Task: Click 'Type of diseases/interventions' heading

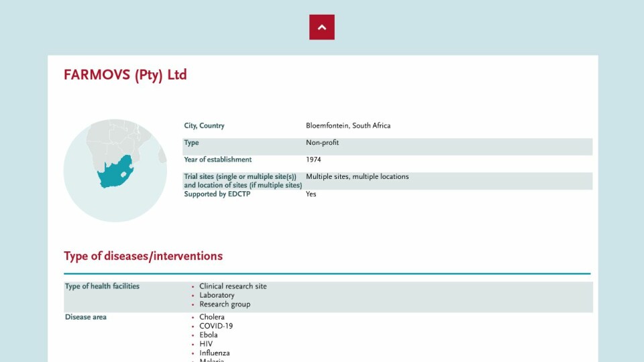Action: pos(143,256)
